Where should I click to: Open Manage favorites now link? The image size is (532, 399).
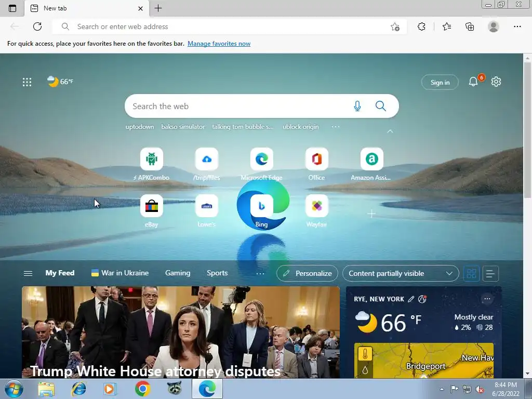click(219, 44)
